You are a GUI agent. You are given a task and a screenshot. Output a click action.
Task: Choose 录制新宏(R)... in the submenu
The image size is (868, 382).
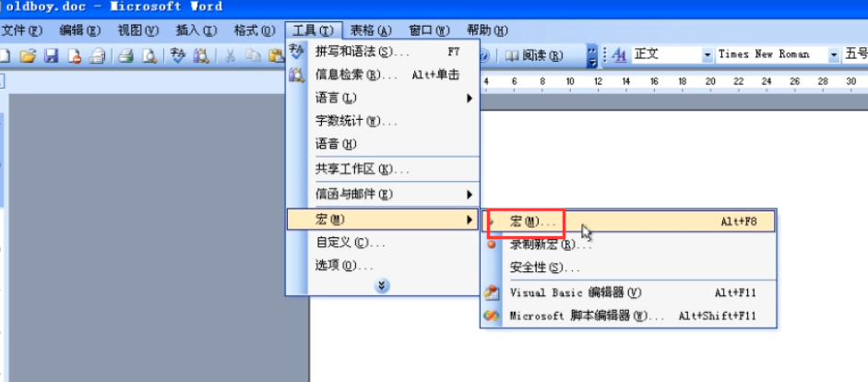click(x=628, y=245)
